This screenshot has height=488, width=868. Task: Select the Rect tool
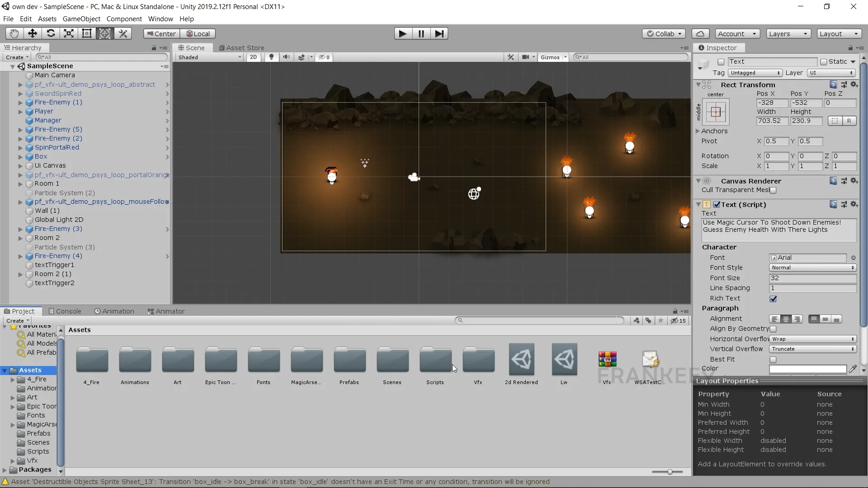coord(87,33)
